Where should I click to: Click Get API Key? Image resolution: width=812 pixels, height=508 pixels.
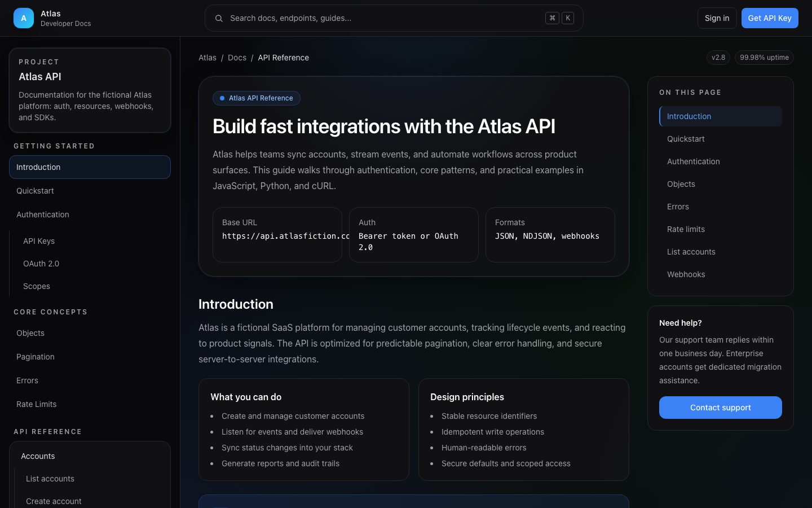[x=770, y=17]
